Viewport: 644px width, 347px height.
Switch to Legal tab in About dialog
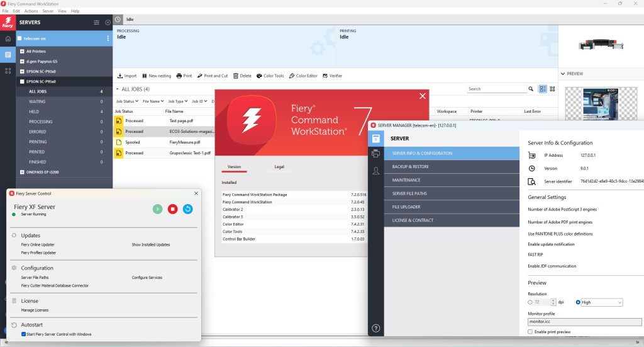click(279, 167)
